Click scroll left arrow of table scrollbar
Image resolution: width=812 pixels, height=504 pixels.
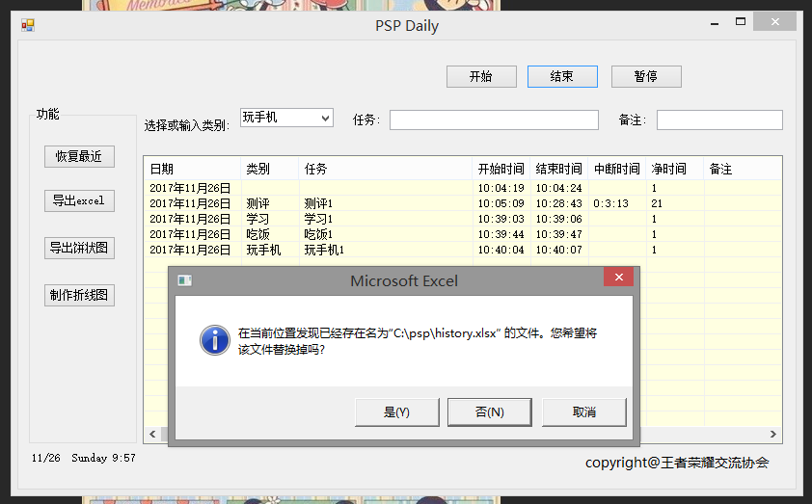click(152, 435)
